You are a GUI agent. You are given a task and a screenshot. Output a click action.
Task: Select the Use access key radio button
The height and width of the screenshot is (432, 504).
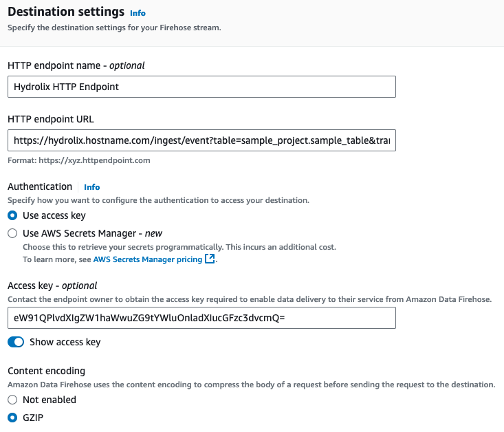[12, 215]
